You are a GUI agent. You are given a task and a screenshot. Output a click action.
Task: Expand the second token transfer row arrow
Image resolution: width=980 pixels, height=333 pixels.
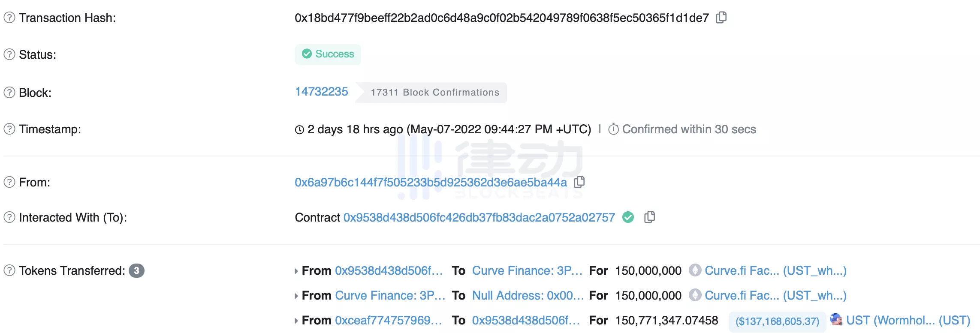[296, 296]
